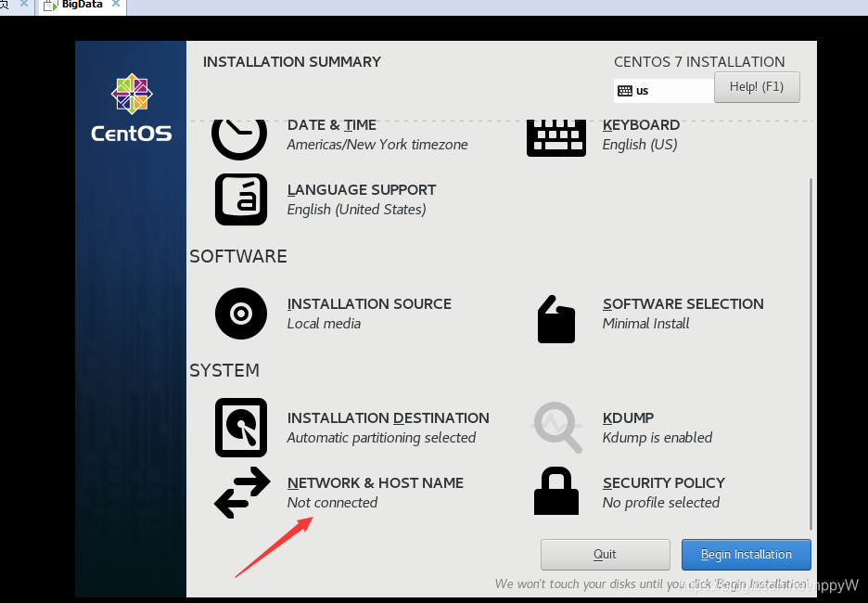
Task: Click the keyboard icon beside us layout
Action: click(625, 91)
